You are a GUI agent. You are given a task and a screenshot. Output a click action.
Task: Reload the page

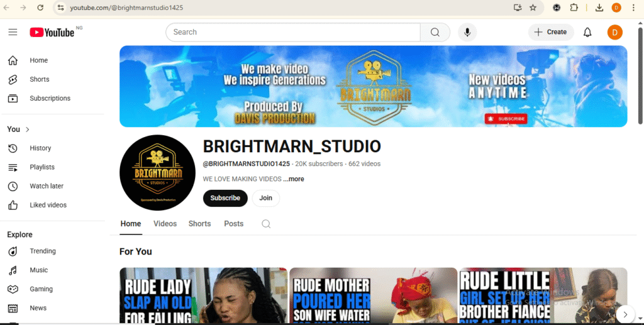(40, 8)
